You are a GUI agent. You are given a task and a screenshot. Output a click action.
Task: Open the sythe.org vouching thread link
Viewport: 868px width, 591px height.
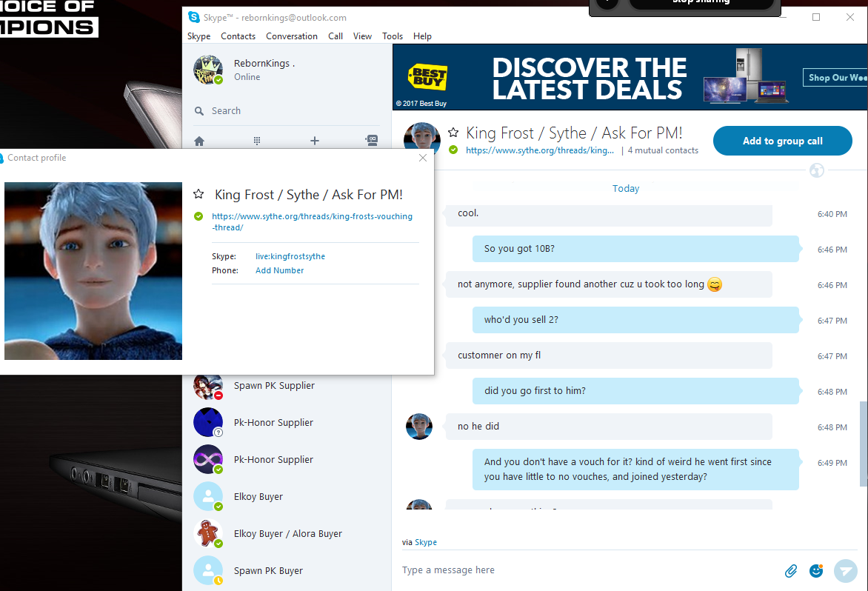point(313,222)
